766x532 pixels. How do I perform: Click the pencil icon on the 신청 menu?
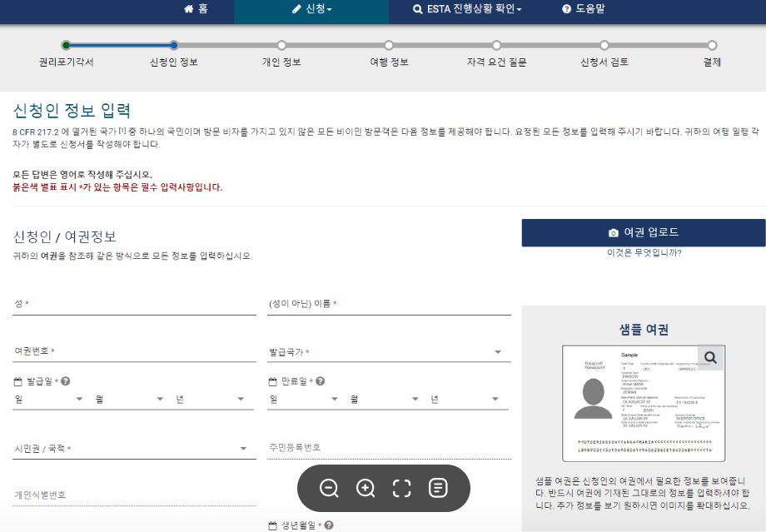click(x=296, y=9)
